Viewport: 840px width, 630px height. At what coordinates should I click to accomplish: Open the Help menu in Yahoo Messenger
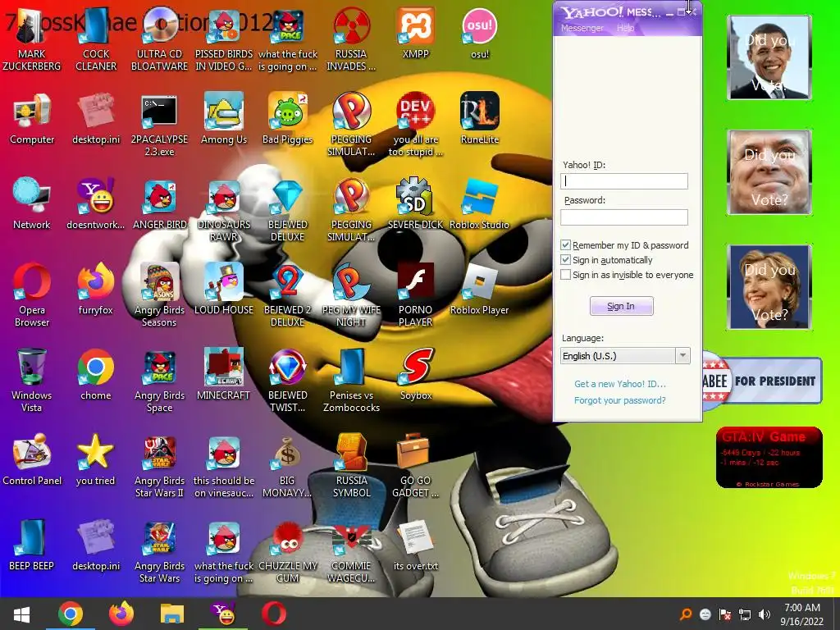pos(625,28)
